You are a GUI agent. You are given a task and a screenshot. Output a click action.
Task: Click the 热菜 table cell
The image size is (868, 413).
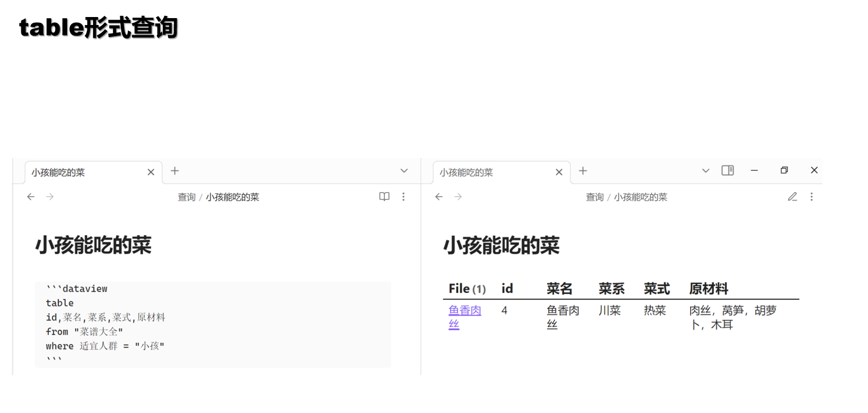coord(655,310)
